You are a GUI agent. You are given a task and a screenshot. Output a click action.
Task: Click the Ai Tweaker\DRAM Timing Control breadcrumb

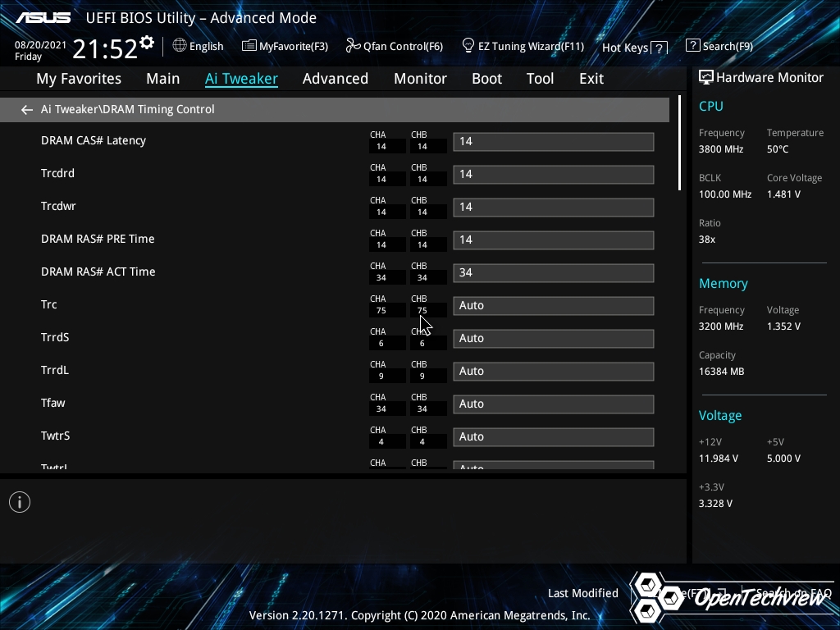coord(127,109)
